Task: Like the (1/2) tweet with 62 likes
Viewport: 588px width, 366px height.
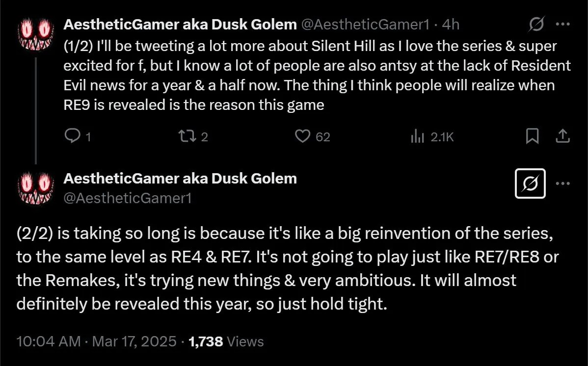Action: pyautogui.click(x=303, y=136)
